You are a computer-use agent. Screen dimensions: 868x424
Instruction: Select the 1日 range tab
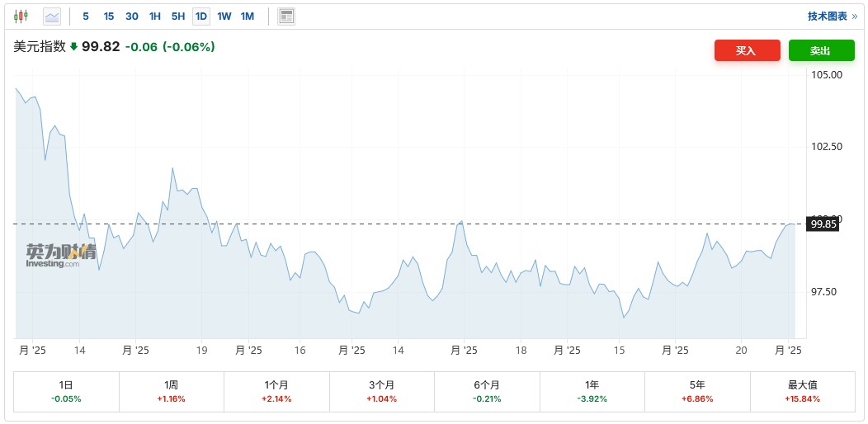(67, 391)
